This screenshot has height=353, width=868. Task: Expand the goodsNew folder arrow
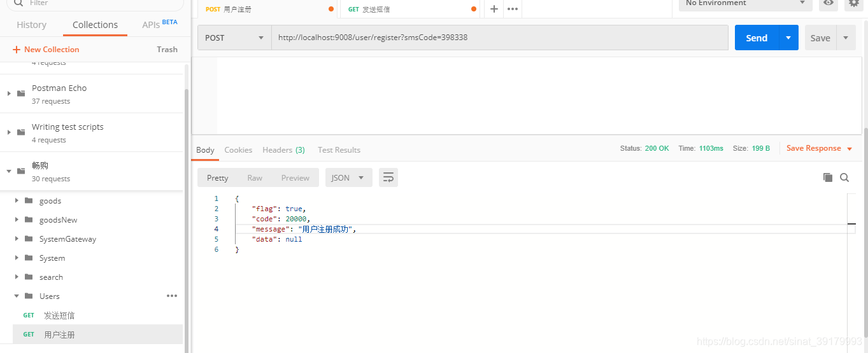[x=17, y=219]
